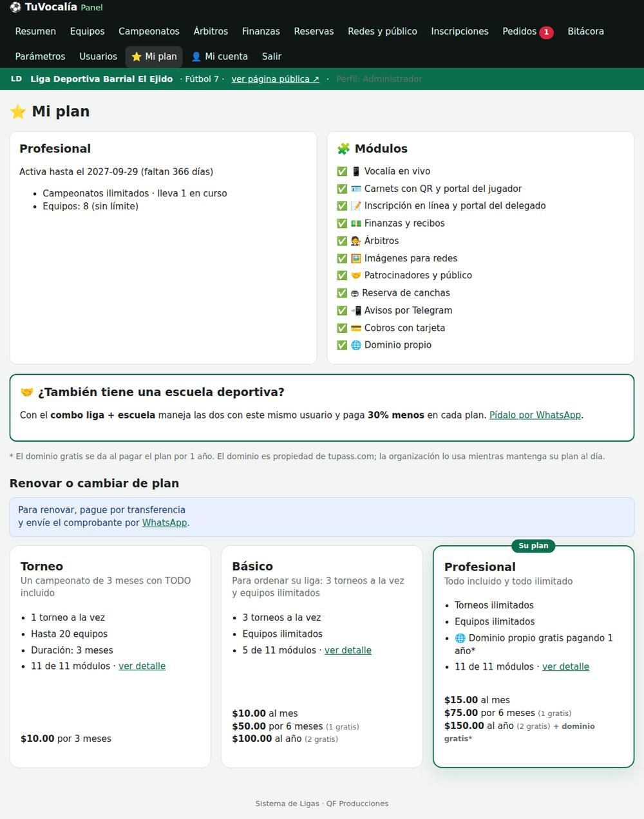Click the Inscripción en línea memo icon
Viewport: 644px width, 819px height.
pos(356,206)
